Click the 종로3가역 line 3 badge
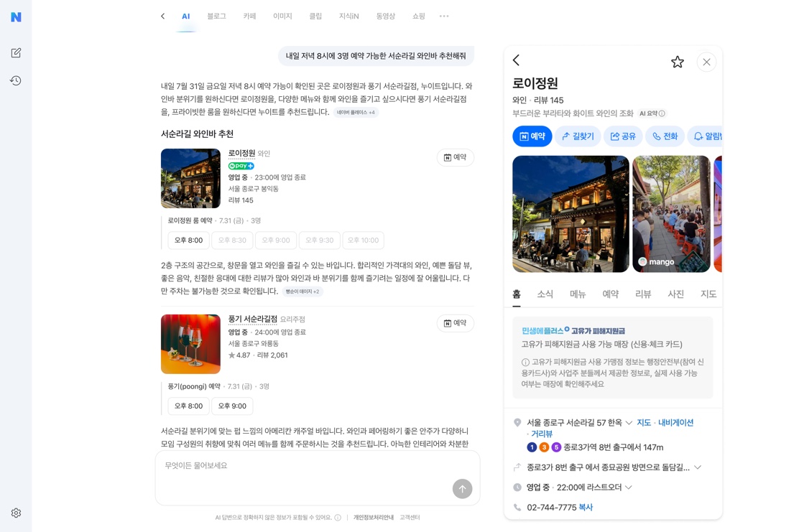This screenshot has height=532, width=799. coord(544,447)
